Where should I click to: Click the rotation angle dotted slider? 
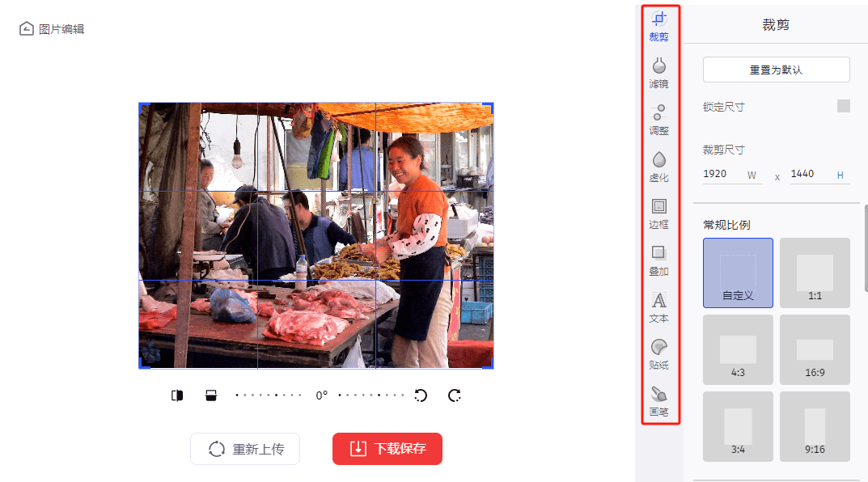(320, 395)
